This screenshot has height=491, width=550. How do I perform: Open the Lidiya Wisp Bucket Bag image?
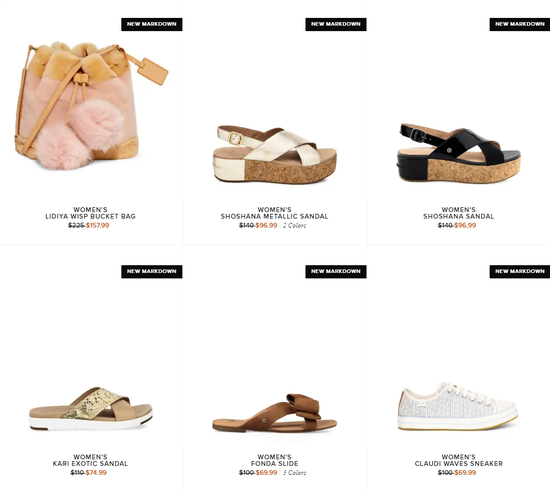[91, 106]
